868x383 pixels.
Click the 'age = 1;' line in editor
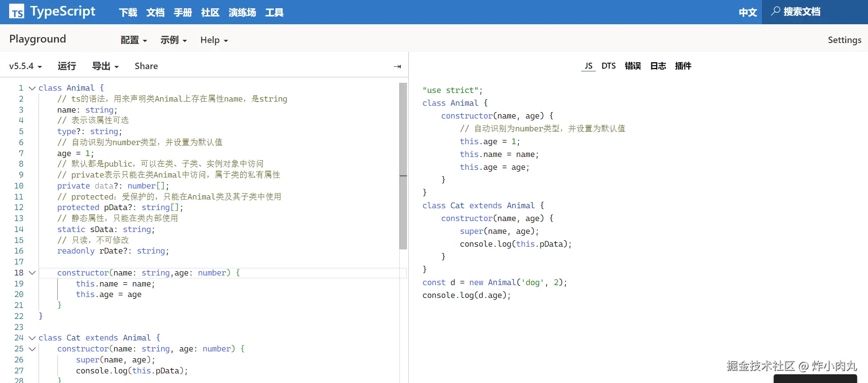[75, 153]
